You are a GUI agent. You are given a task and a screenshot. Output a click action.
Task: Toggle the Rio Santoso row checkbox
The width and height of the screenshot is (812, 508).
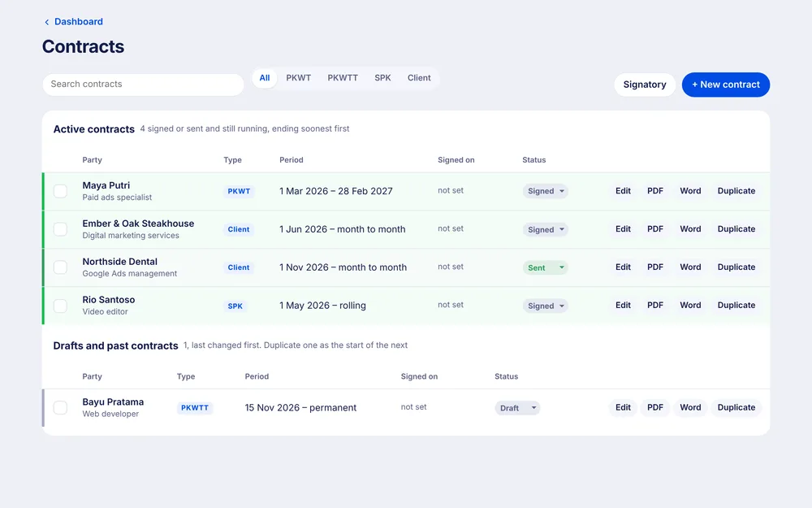click(x=61, y=306)
